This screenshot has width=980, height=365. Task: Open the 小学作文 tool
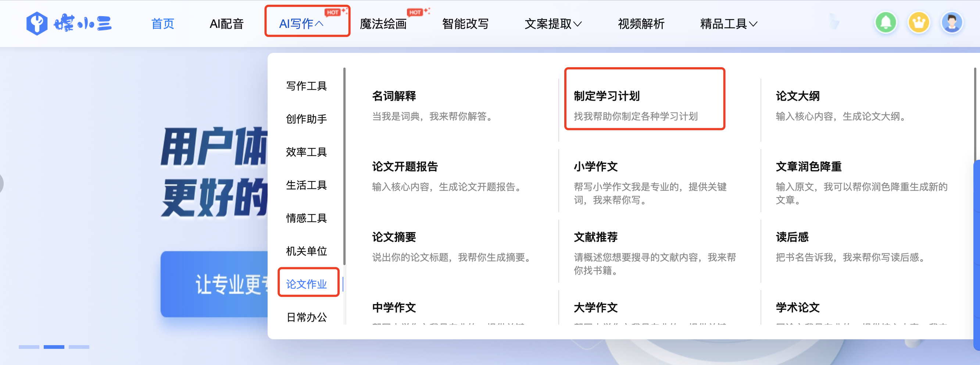click(596, 167)
